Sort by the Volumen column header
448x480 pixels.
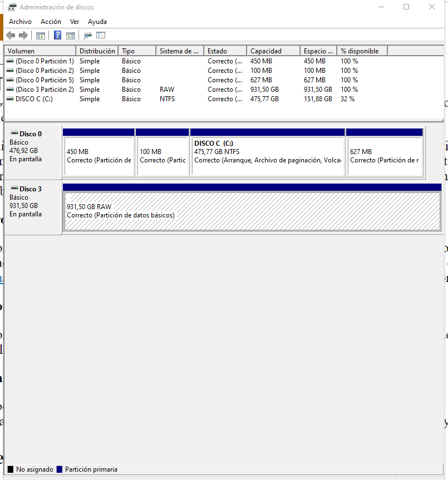pos(39,51)
